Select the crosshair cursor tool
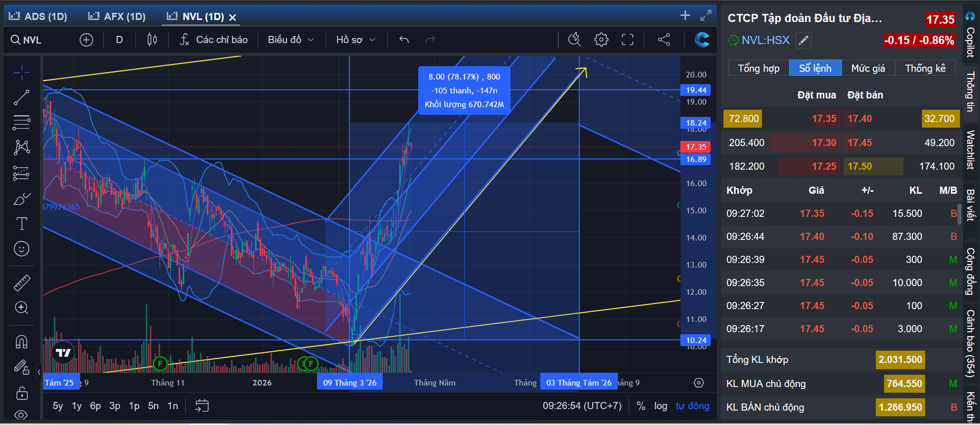Screen dimensions: 980x425 22,73
